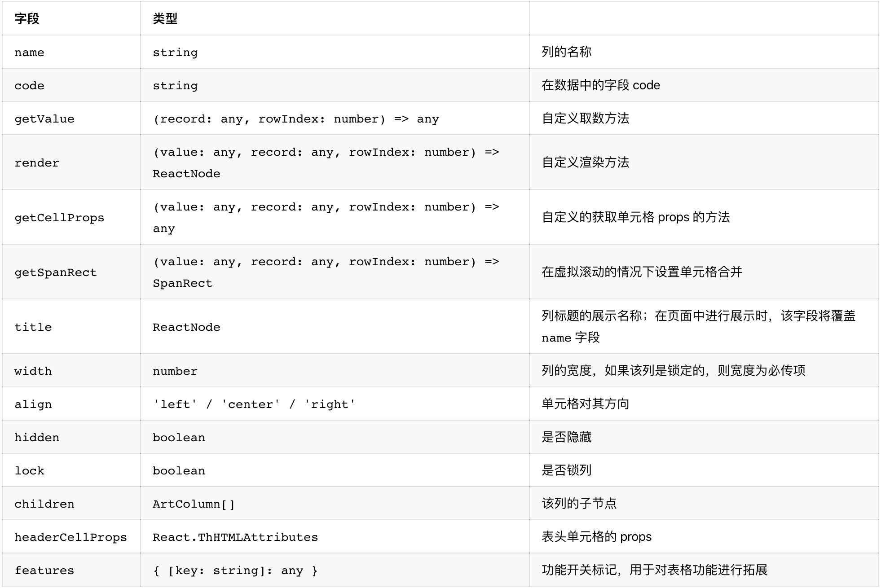Click the hidden field cell

tap(38, 437)
